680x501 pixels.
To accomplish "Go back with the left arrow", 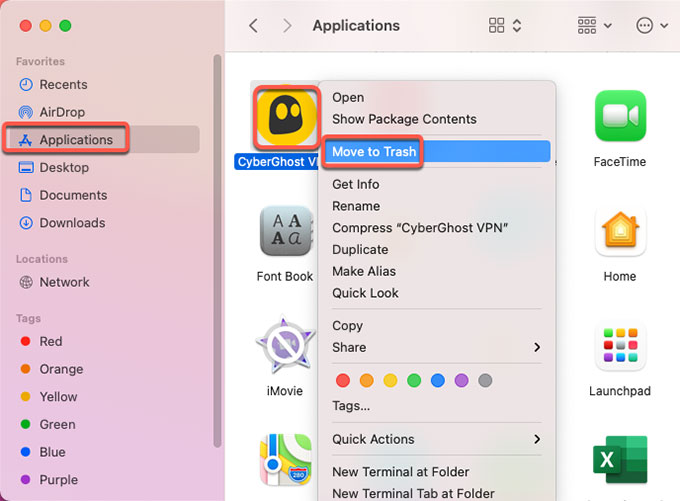I will pos(254,26).
